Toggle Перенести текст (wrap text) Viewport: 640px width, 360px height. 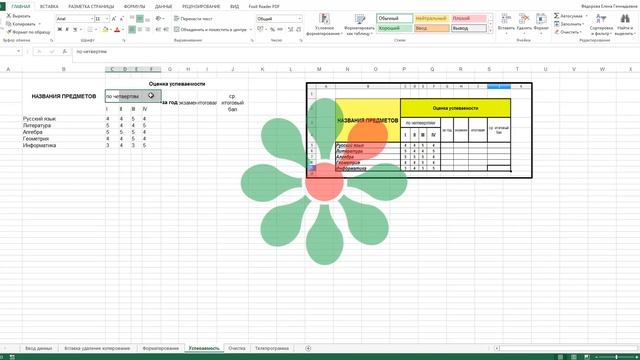click(193, 18)
